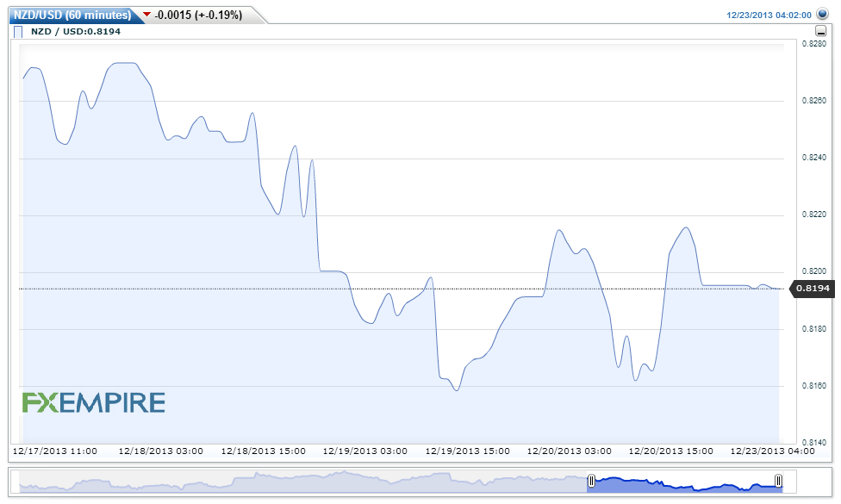Screen dimensions: 841x504
Task: Click the 0.8140 y-axis label
Action: [813, 443]
